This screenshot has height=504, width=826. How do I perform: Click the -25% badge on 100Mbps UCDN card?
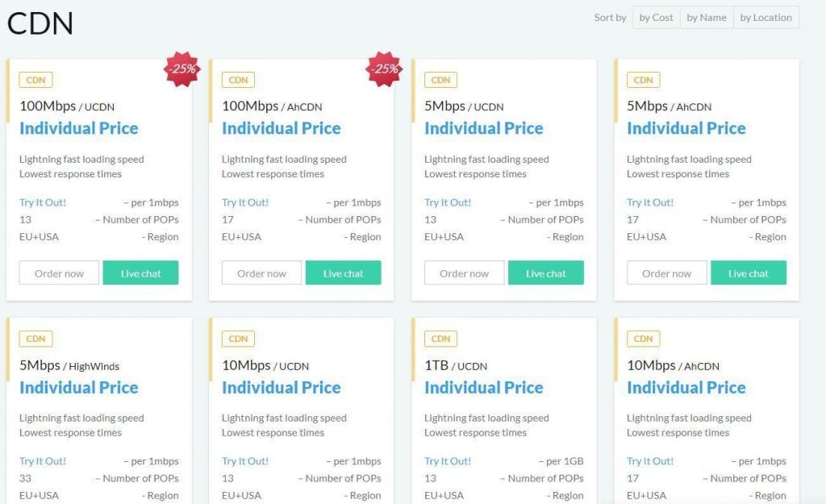pos(181,69)
